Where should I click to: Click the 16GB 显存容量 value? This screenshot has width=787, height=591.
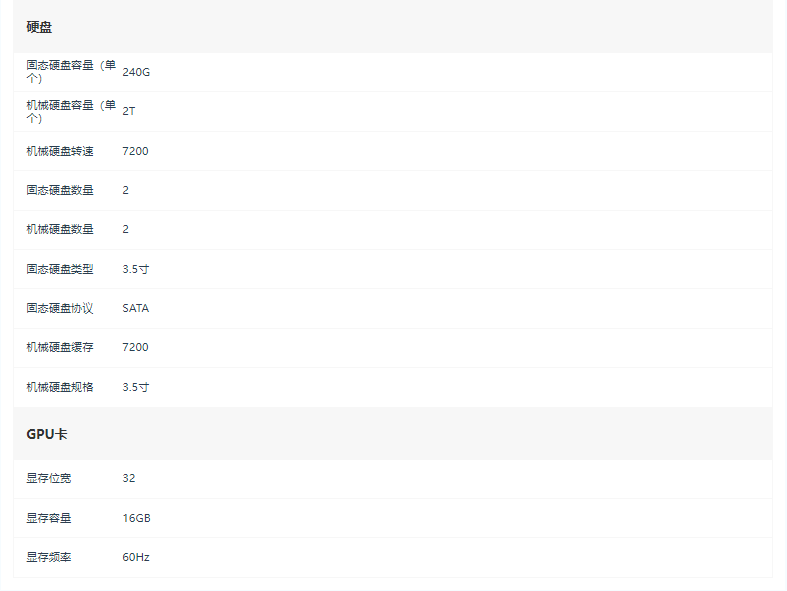pyautogui.click(x=137, y=518)
